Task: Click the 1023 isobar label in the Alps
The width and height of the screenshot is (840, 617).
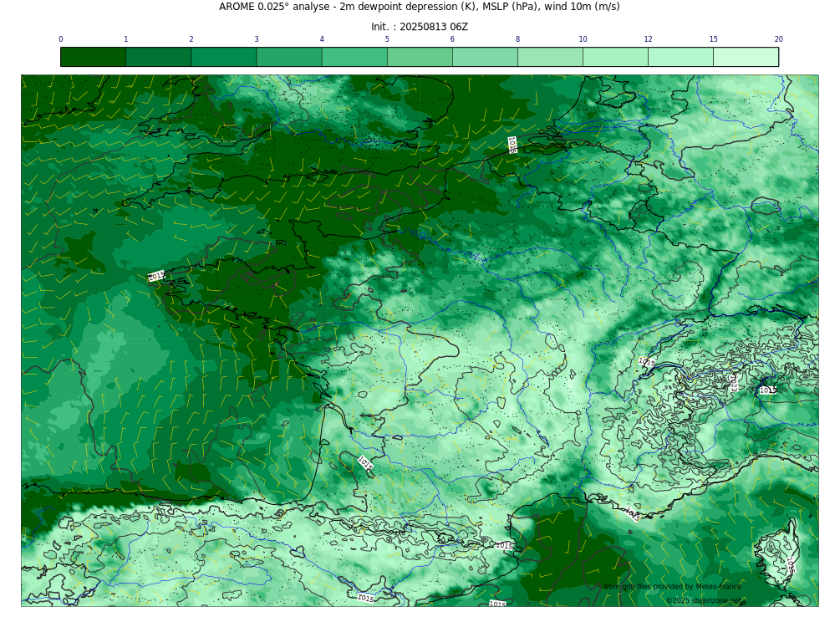Action: (734, 383)
